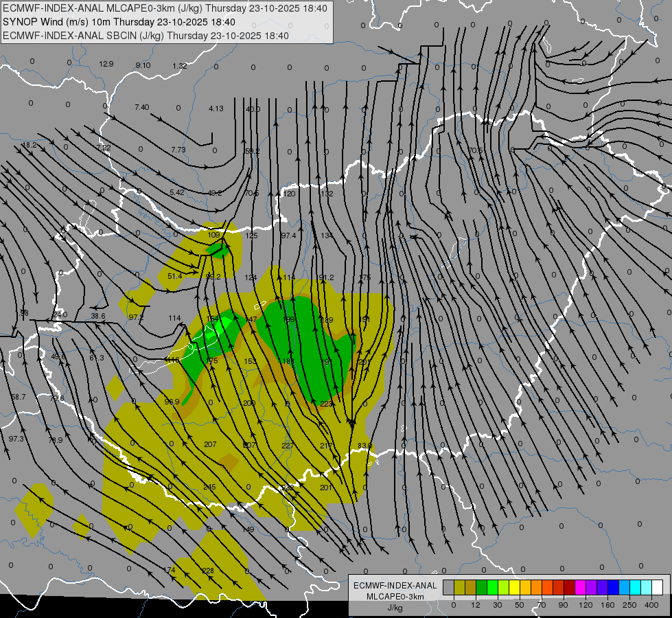Click the legend label 50
672x618 pixels.
coord(520,605)
